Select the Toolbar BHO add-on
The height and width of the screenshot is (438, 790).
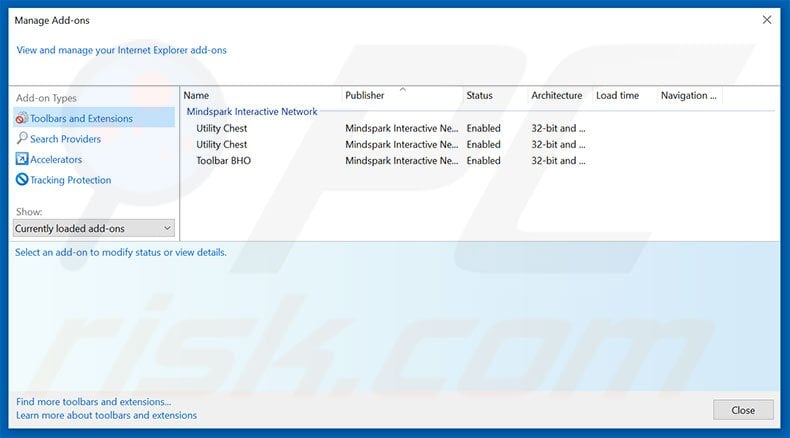point(224,160)
